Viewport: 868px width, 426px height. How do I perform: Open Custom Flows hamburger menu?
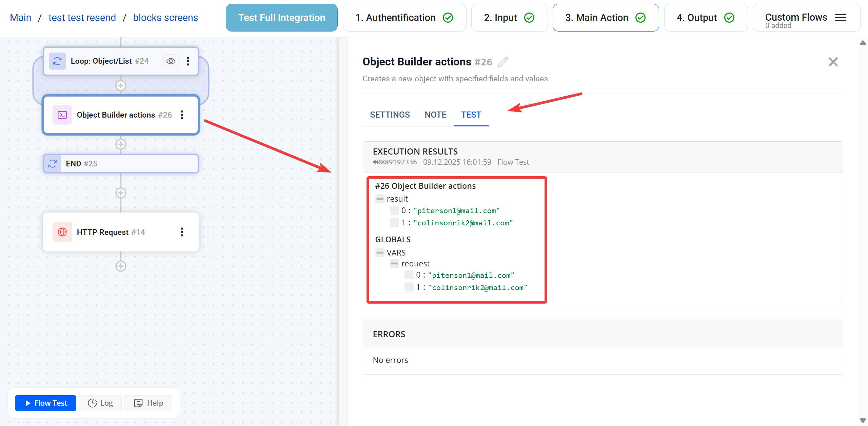[x=841, y=18]
